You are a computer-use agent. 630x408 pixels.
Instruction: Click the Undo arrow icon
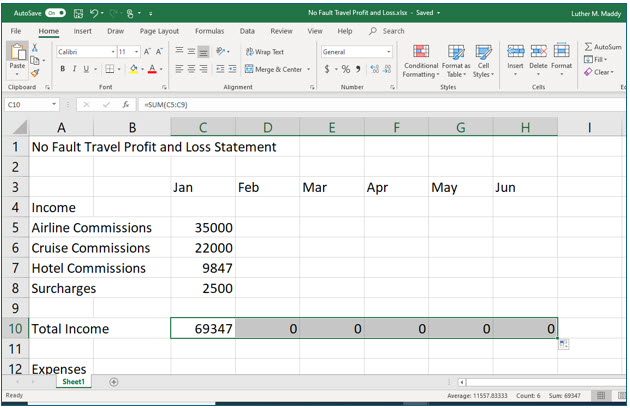click(x=94, y=13)
